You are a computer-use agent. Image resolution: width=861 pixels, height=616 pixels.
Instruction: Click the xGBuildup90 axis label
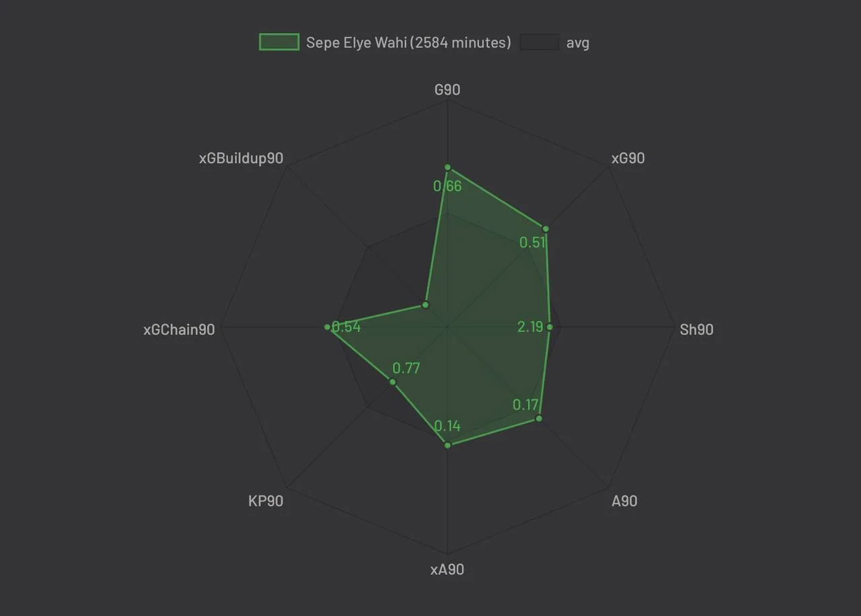click(241, 158)
